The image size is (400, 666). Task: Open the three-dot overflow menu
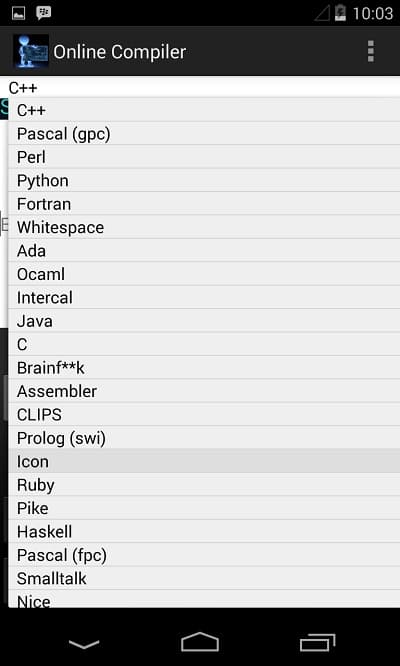tap(371, 51)
